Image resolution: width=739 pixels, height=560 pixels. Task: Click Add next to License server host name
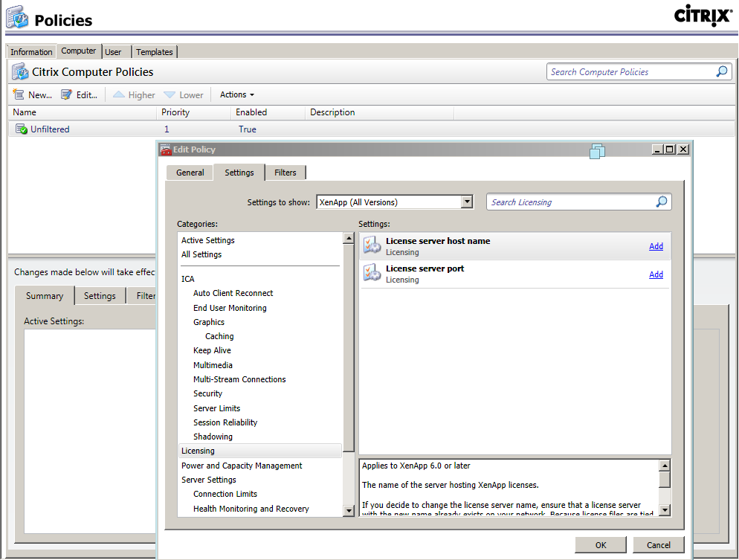[x=655, y=246]
